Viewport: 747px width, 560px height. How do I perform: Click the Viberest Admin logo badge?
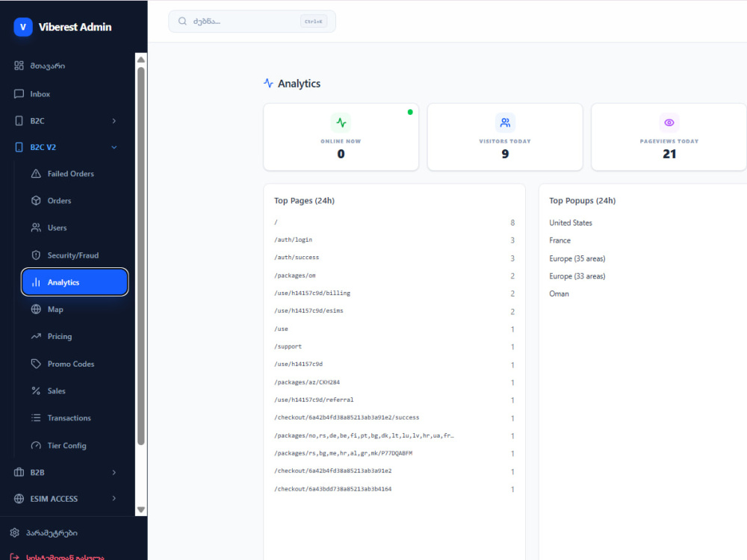(x=23, y=27)
